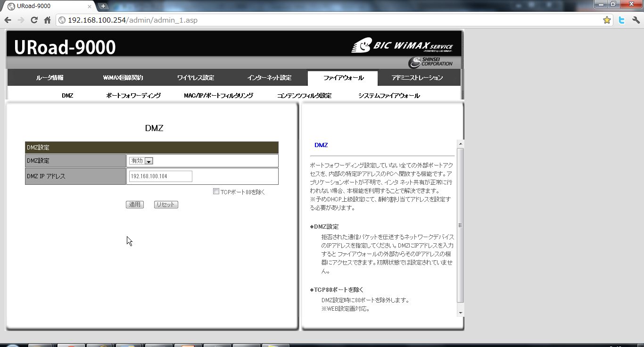Click the ※WEB設定画対応。 help line

pyautogui.click(x=346, y=309)
